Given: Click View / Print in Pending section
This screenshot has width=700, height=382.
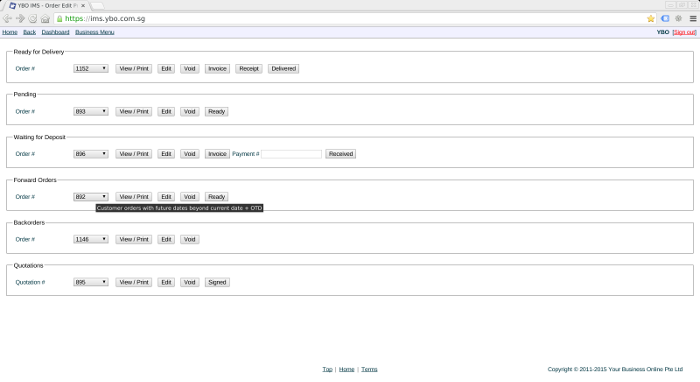Looking at the screenshot, I should click(x=133, y=112).
